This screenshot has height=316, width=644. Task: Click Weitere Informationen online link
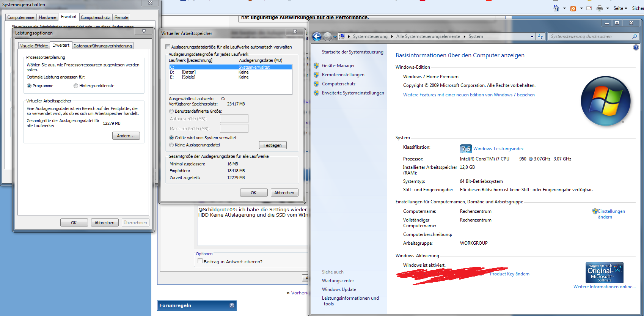(x=605, y=287)
